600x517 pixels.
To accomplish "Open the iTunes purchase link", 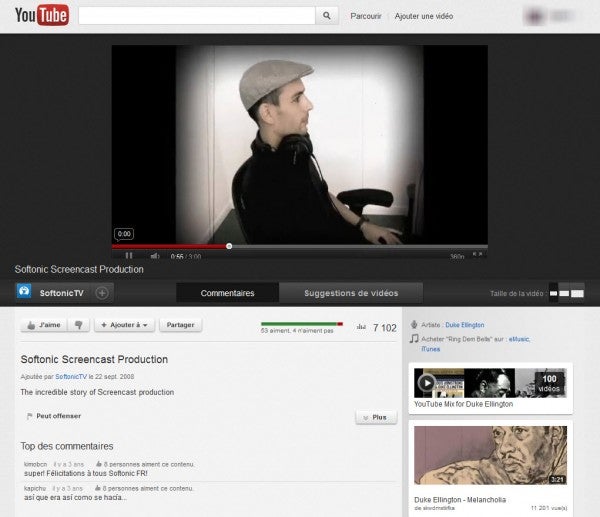I will [x=430, y=349].
